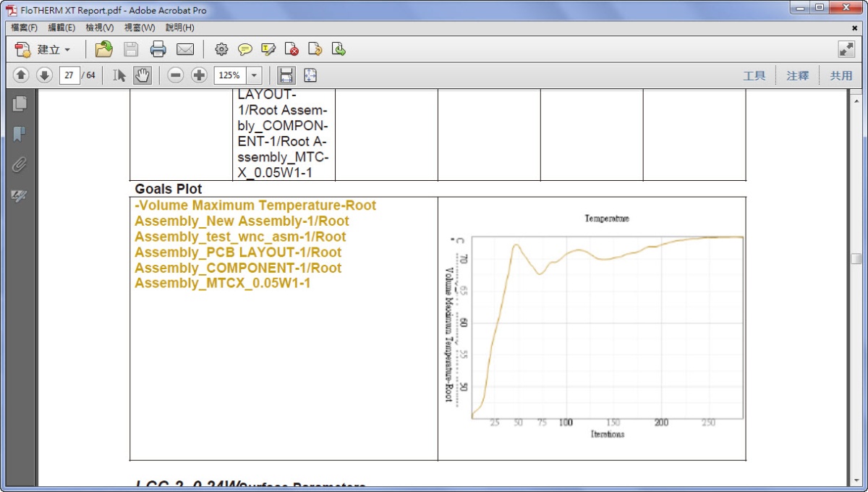Open the 共用 share pane

[841, 75]
